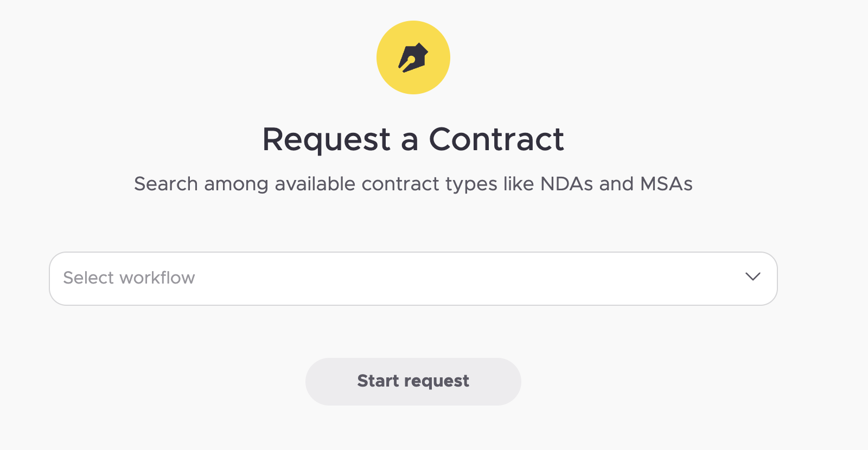The width and height of the screenshot is (868, 450).
Task: Open the Select workflow combo box
Action: point(413,279)
